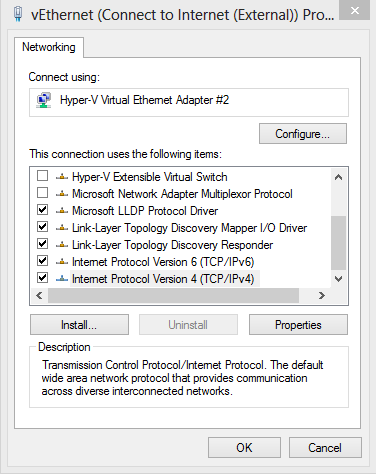Enable Microsoft Network Adapter Multiplexor Protocol checkbox
The height and width of the screenshot is (475, 376).
(x=42, y=193)
